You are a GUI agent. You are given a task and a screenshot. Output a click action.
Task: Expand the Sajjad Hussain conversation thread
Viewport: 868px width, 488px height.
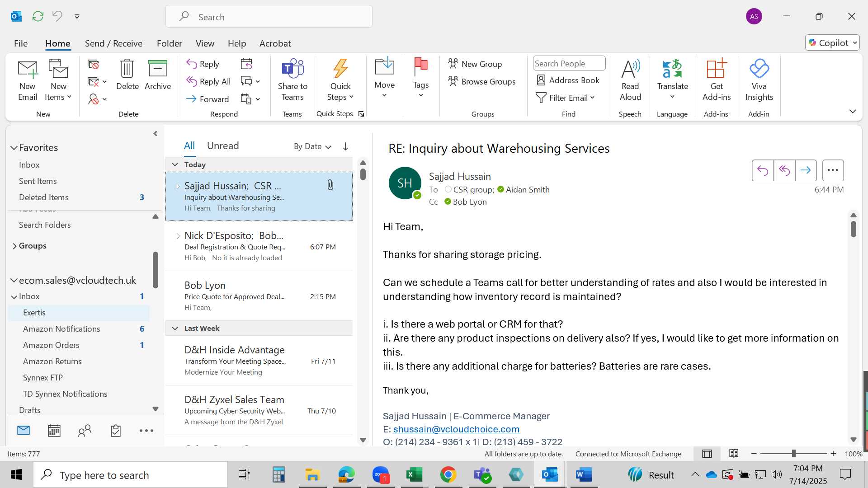[x=178, y=186]
